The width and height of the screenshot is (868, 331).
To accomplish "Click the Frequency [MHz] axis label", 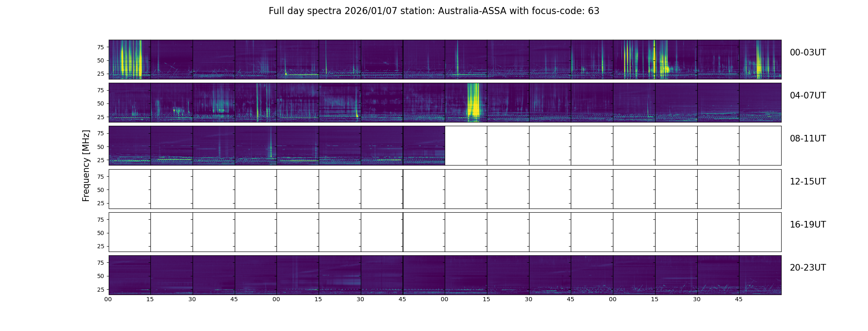I will click(86, 165).
